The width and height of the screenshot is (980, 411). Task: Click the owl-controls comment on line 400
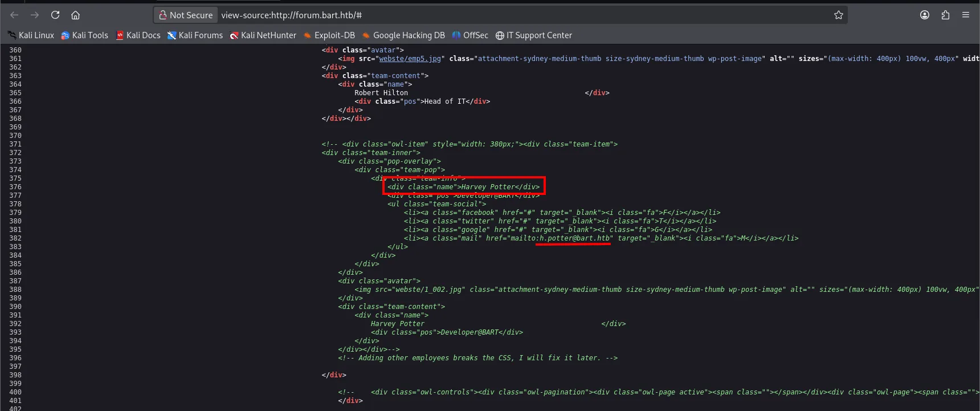[x=658, y=392]
